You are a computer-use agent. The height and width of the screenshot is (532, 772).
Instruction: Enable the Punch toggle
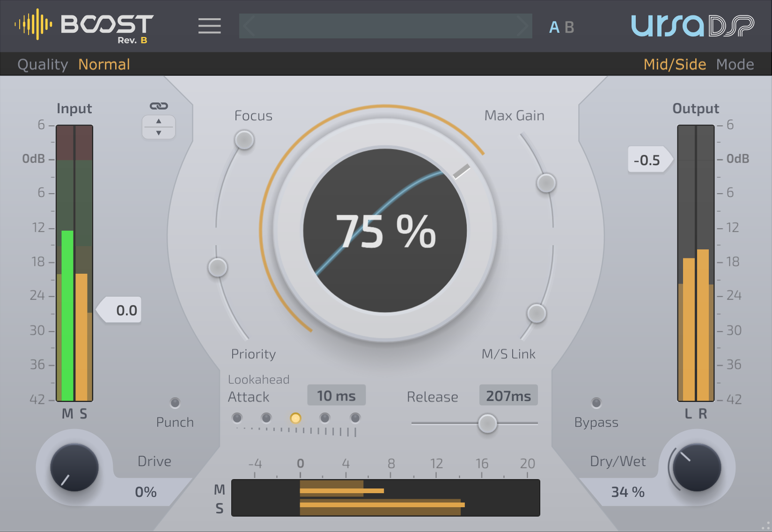[175, 402]
